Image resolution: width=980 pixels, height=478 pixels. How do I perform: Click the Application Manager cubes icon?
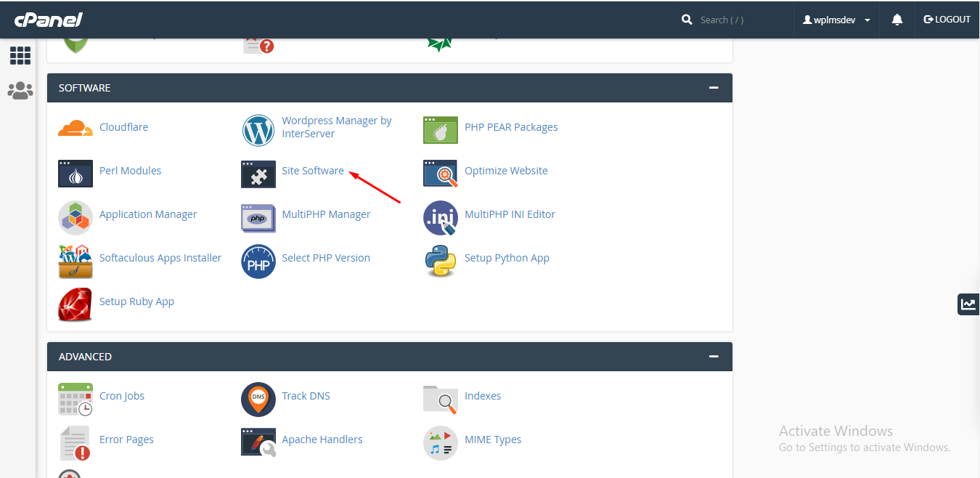(75, 217)
